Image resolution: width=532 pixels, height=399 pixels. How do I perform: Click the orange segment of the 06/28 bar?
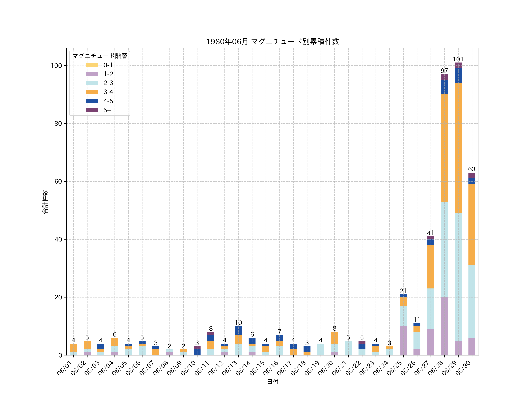[444, 148]
